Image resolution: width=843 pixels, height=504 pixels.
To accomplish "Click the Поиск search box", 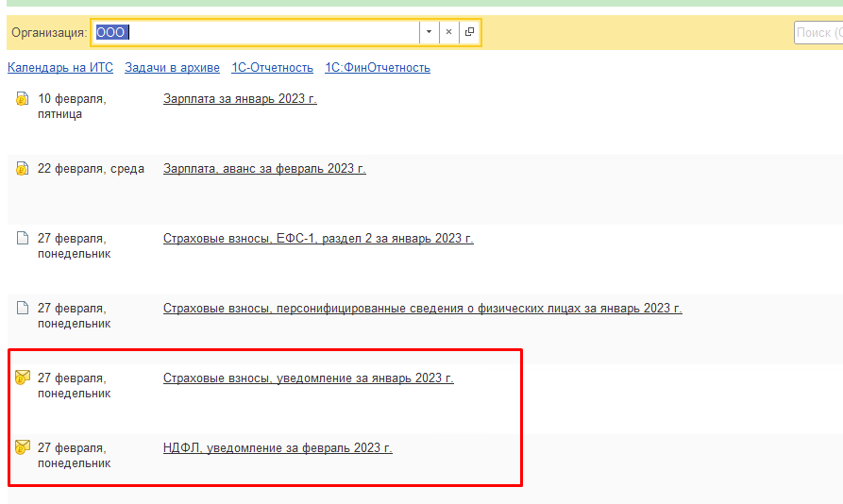I will click(818, 32).
